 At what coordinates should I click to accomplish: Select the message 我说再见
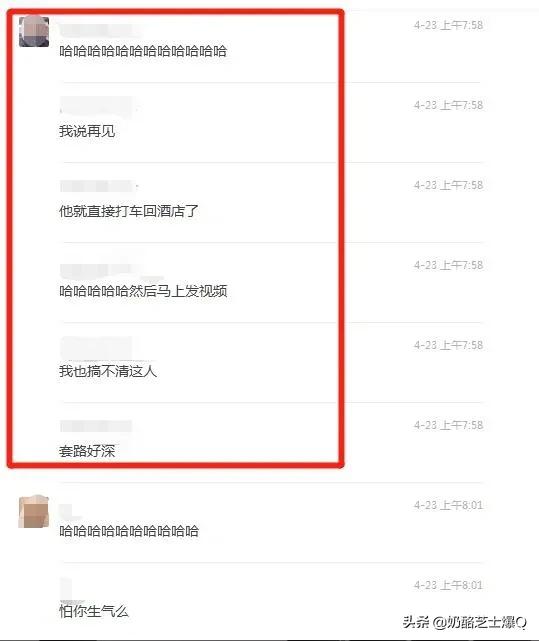pos(87,131)
